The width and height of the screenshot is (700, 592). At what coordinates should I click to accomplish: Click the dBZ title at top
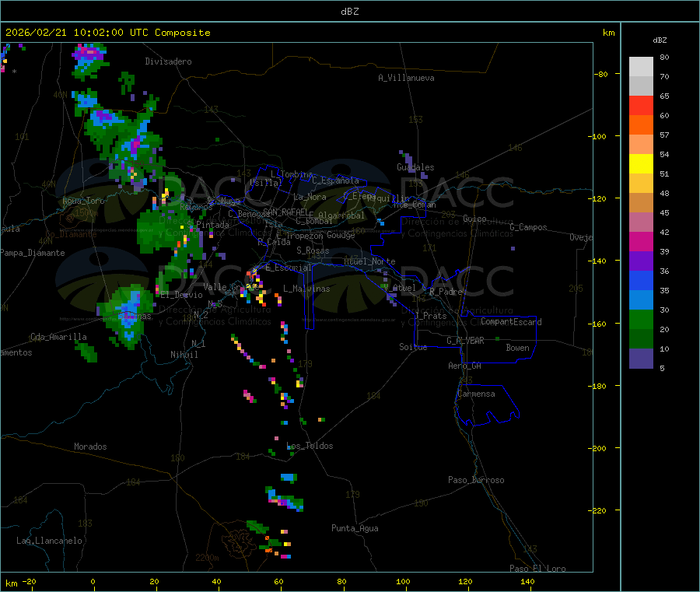click(349, 12)
